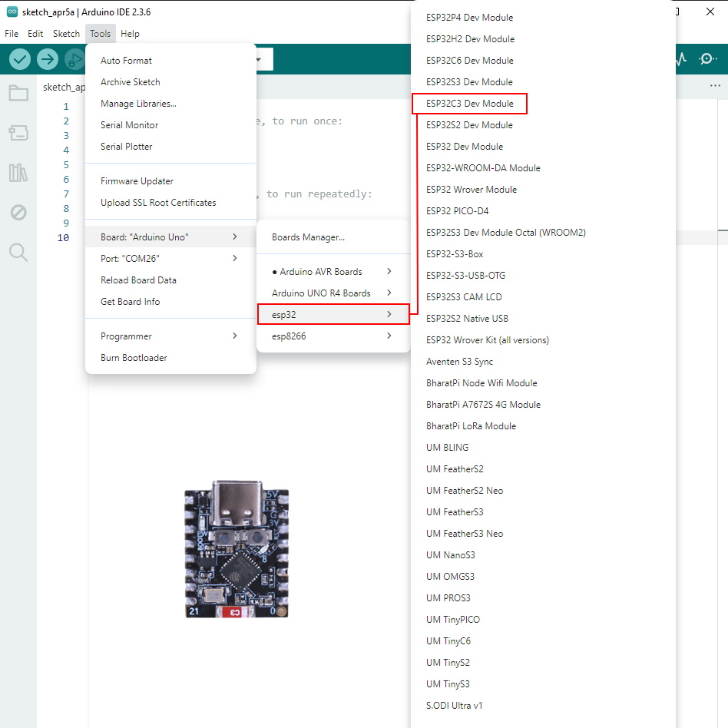This screenshot has width=728, height=728.
Task: Open the Serial Monitor icon in toolbar
Action: [x=707, y=58]
